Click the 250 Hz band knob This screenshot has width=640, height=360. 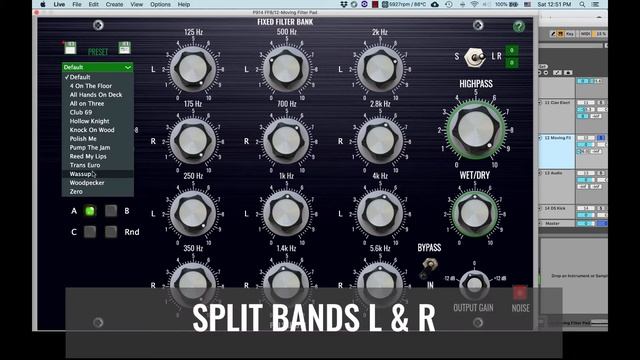[193, 213]
